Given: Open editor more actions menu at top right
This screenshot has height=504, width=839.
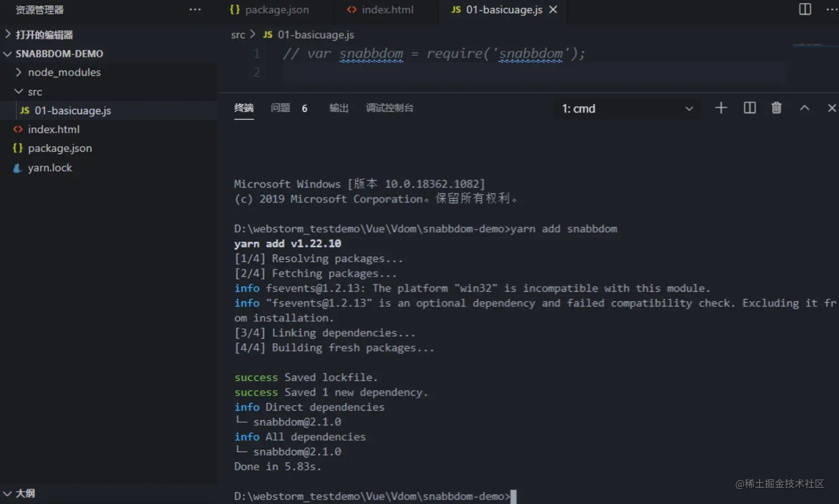Looking at the screenshot, I should click(x=832, y=9).
